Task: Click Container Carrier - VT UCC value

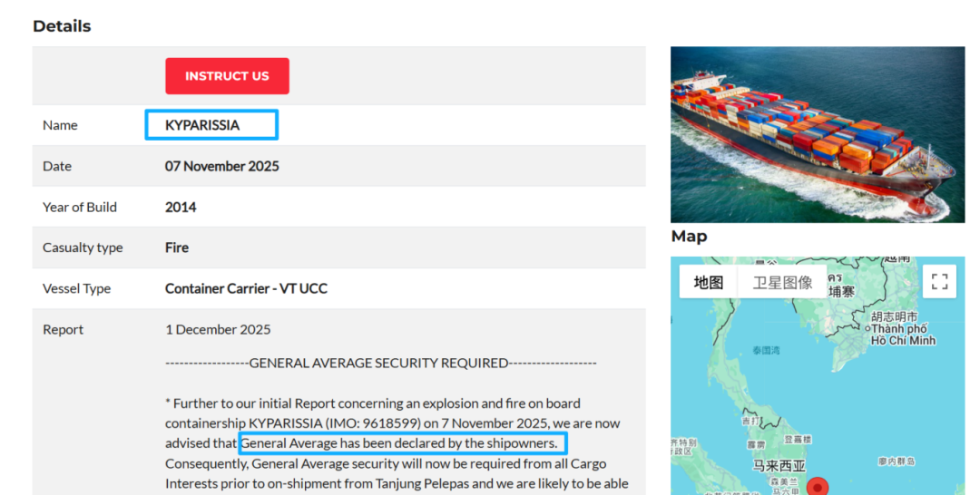Action: click(x=246, y=288)
